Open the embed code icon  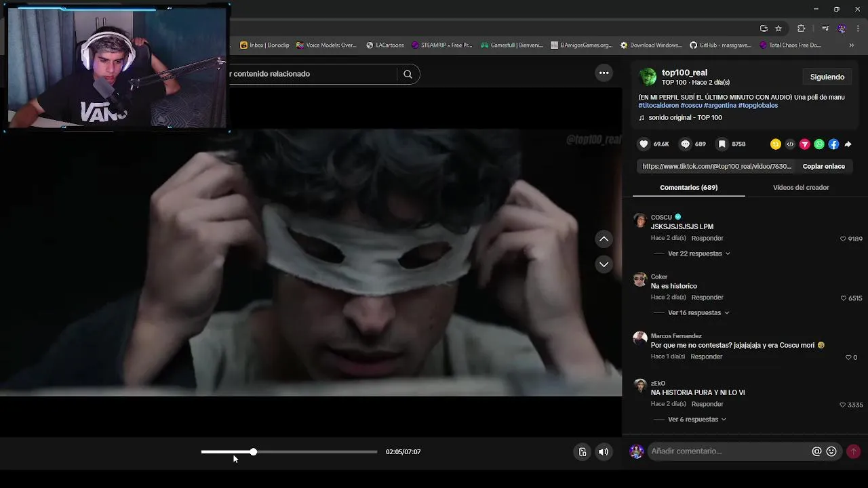point(790,144)
